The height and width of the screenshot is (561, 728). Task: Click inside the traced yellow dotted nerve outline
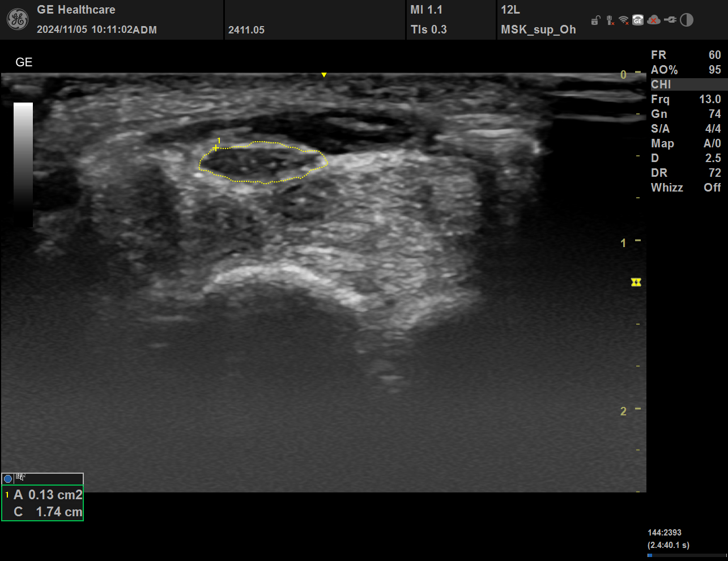(263, 163)
